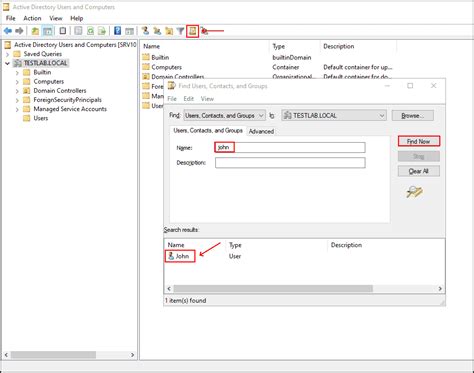Click the search results horizontal scrollbar
The image size is (474, 373).
pyautogui.click(x=273, y=288)
